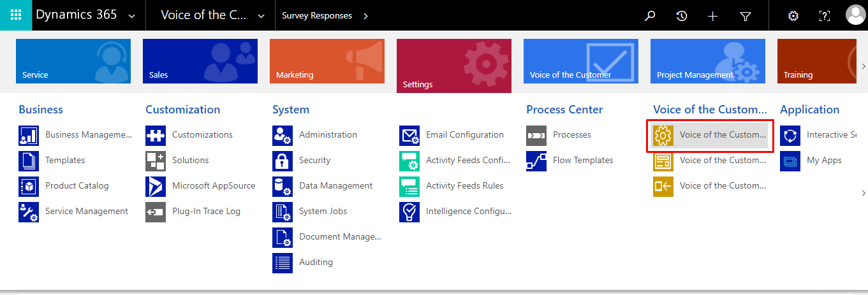868x295 pixels.
Task: Select the Marketing tile
Action: click(x=327, y=61)
